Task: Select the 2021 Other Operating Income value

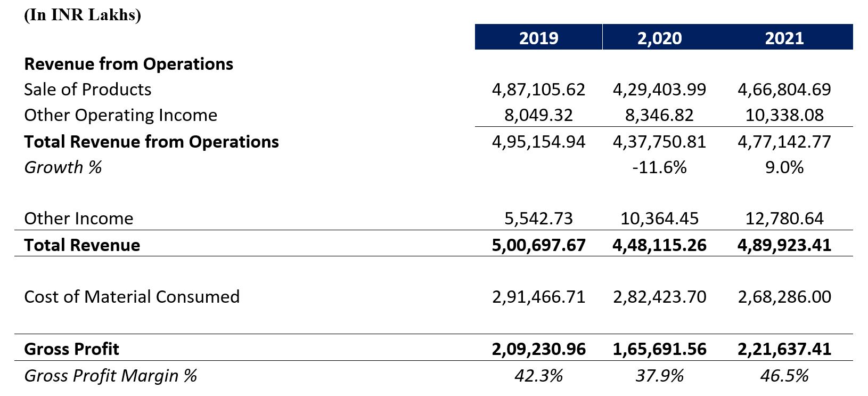Action: click(784, 115)
